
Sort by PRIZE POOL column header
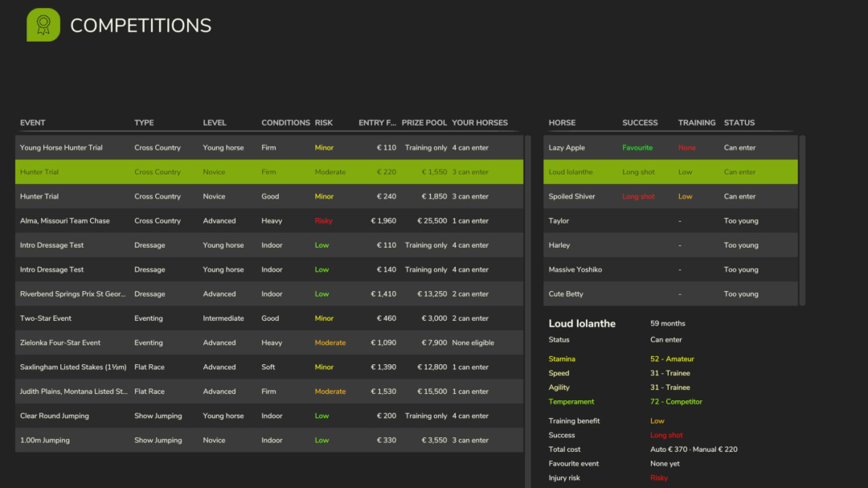tap(424, 122)
